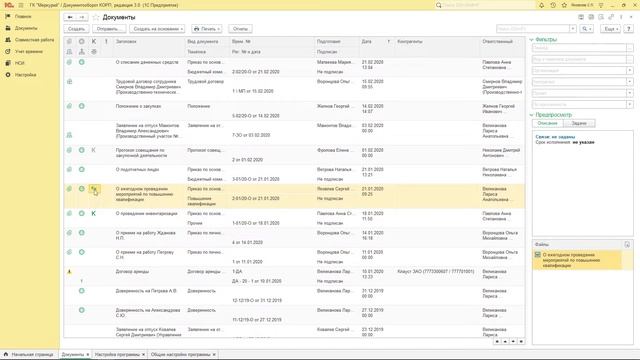Switch to the Описание preview tab

[547, 123]
